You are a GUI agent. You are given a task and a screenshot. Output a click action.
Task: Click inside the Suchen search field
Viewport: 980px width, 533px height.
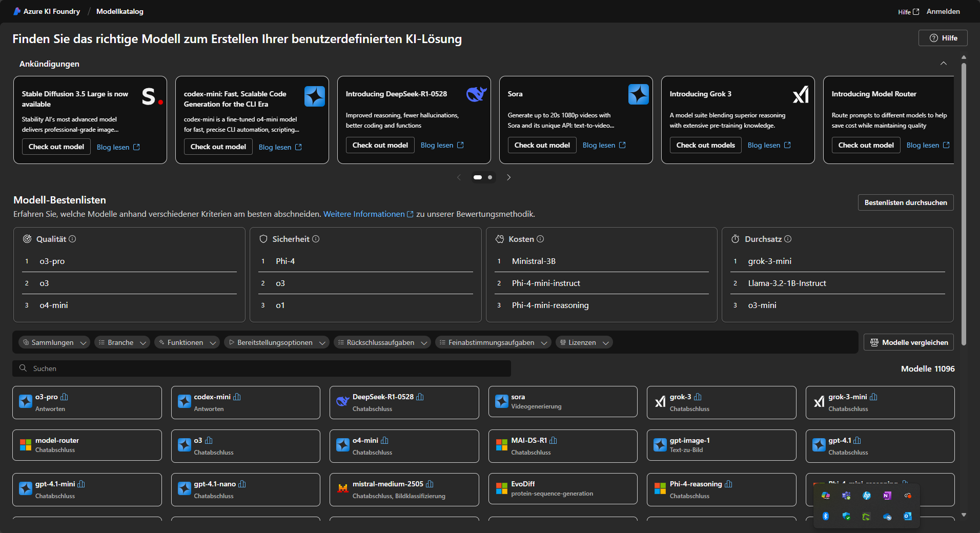point(261,368)
